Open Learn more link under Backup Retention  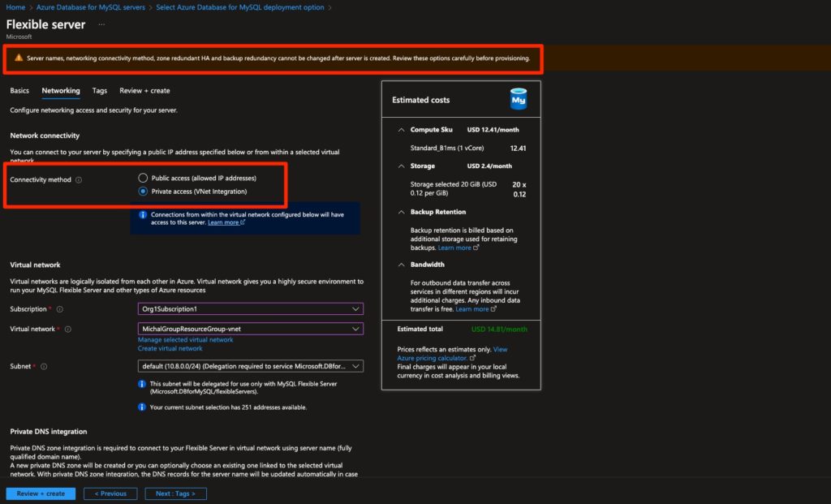pos(458,248)
